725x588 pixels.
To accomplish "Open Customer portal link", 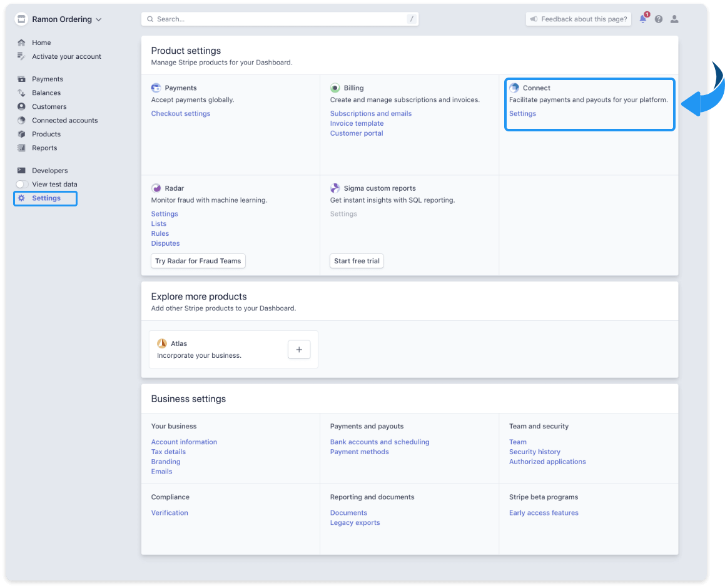I will [357, 133].
